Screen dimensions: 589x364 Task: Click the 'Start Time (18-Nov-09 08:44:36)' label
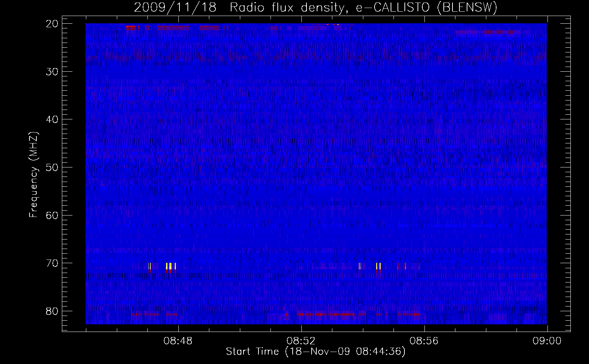[x=316, y=352]
